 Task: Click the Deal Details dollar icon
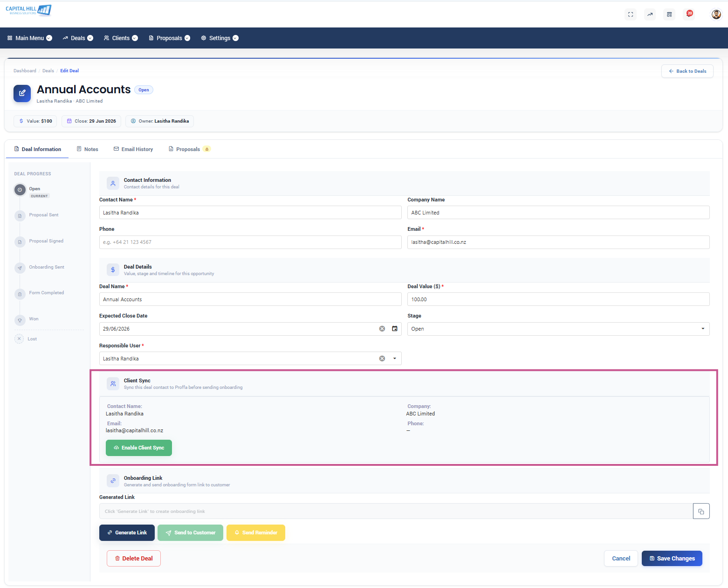click(113, 270)
